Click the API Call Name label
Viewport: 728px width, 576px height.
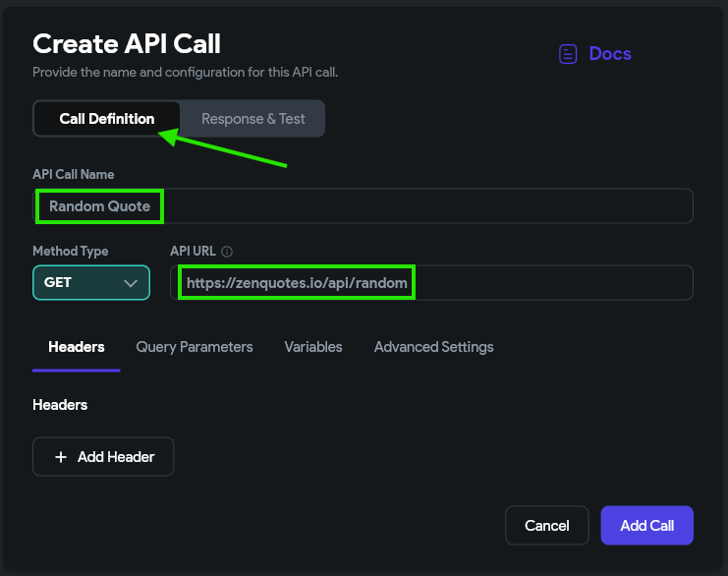pyautogui.click(x=74, y=175)
